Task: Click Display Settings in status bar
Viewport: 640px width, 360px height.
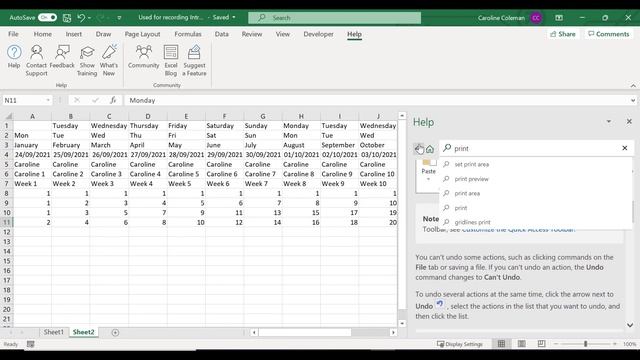Action: coord(460,344)
